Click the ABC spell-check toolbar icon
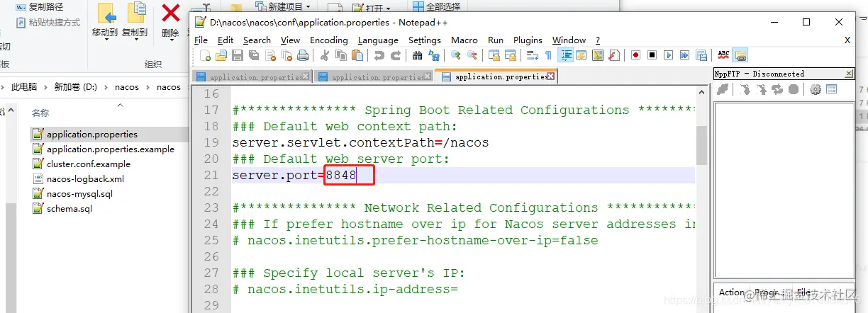 [x=723, y=55]
